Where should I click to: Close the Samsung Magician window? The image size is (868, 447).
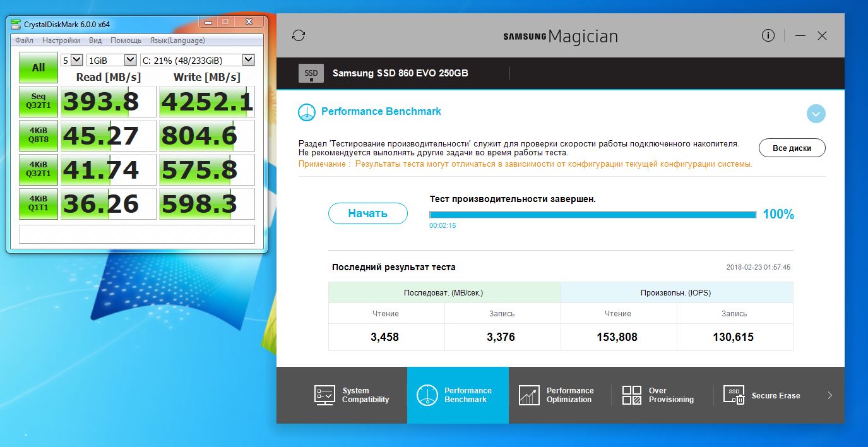tap(822, 36)
